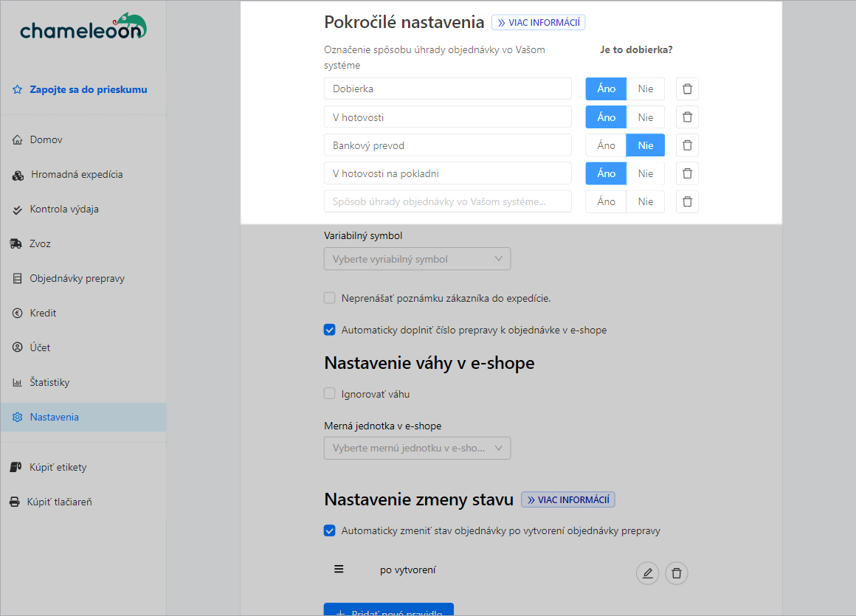
Task: Click the star icon next to Zapojte sa do prieskumu
Action: point(18,90)
